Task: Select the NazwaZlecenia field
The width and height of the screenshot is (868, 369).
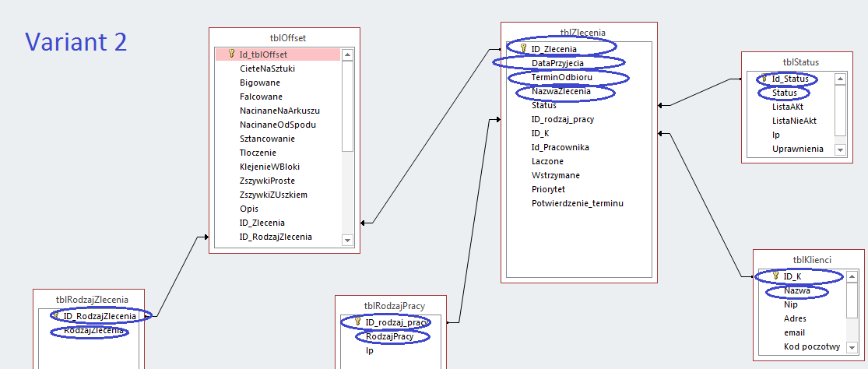Action: (x=561, y=91)
